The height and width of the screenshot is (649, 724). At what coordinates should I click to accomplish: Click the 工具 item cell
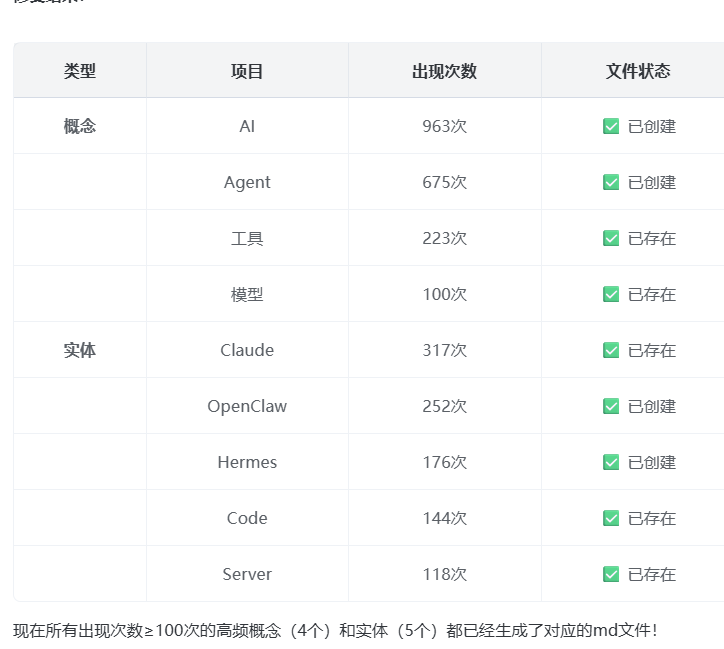coord(247,238)
